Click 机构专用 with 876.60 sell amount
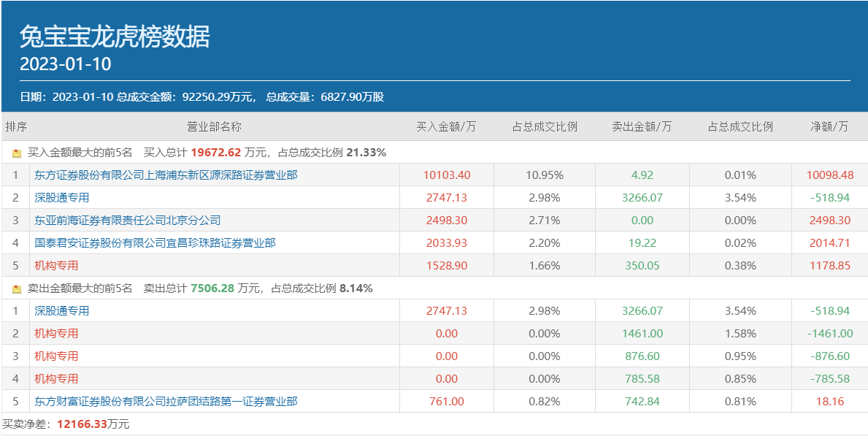The image size is (868, 436). (x=56, y=356)
